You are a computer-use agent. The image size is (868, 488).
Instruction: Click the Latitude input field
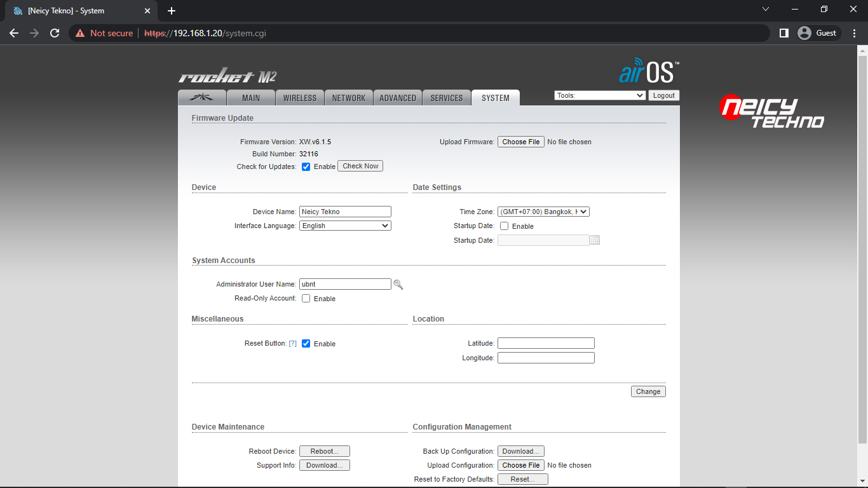pyautogui.click(x=546, y=343)
